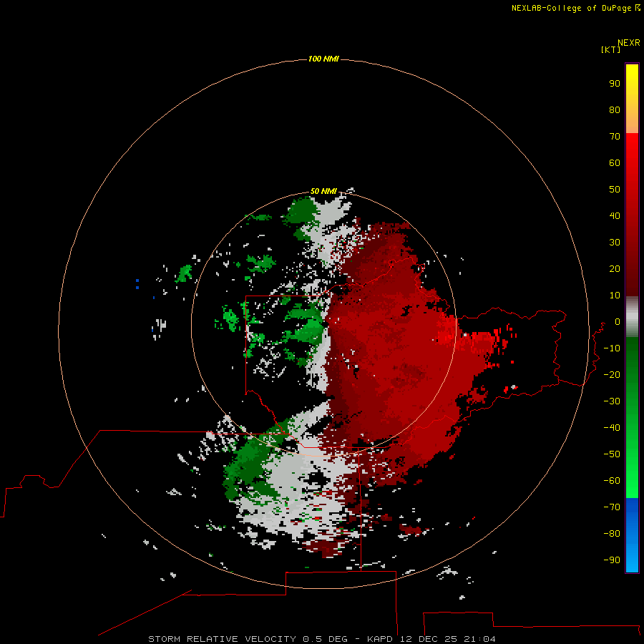Click the gray zero-velocity segment of the color bar
The image size is (644, 644).
[x=632, y=317]
